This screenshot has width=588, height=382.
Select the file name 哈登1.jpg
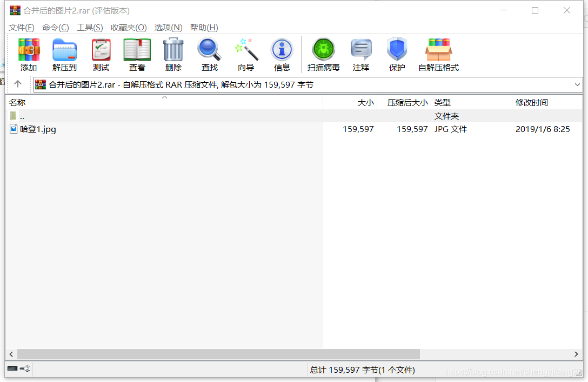[x=38, y=129]
